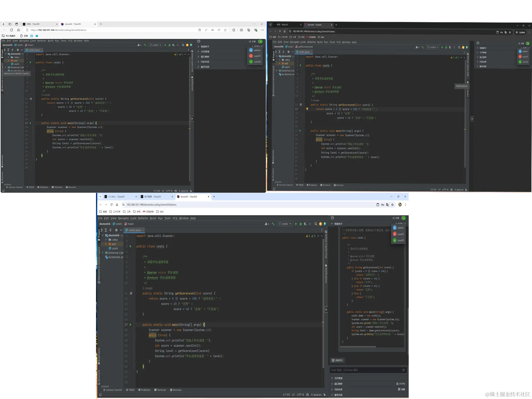
Task: Collapse right side panel arrow in bottom IDE
Action: coord(326,309)
